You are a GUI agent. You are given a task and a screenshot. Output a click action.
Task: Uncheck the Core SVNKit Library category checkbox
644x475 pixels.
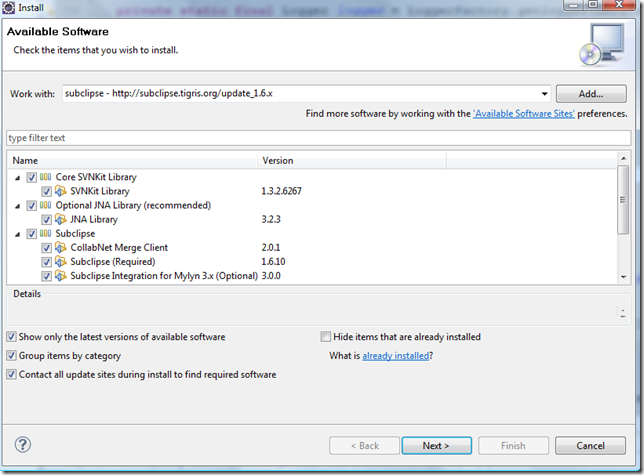(x=31, y=177)
